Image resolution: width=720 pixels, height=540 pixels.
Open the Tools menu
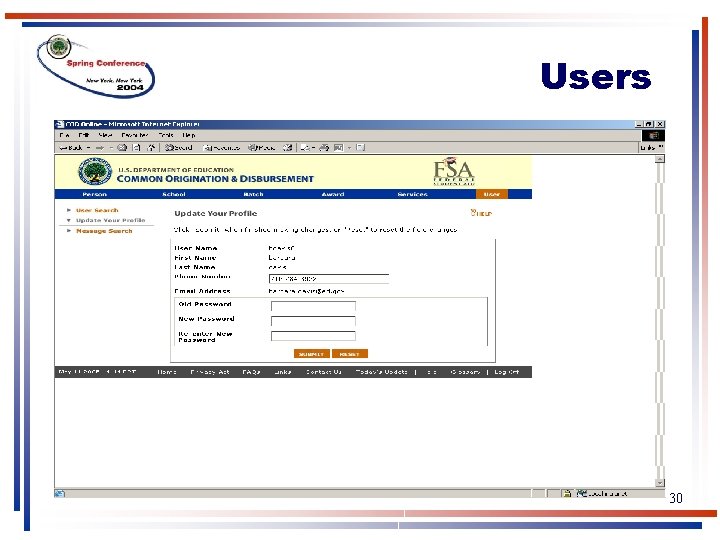coord(166,135)
